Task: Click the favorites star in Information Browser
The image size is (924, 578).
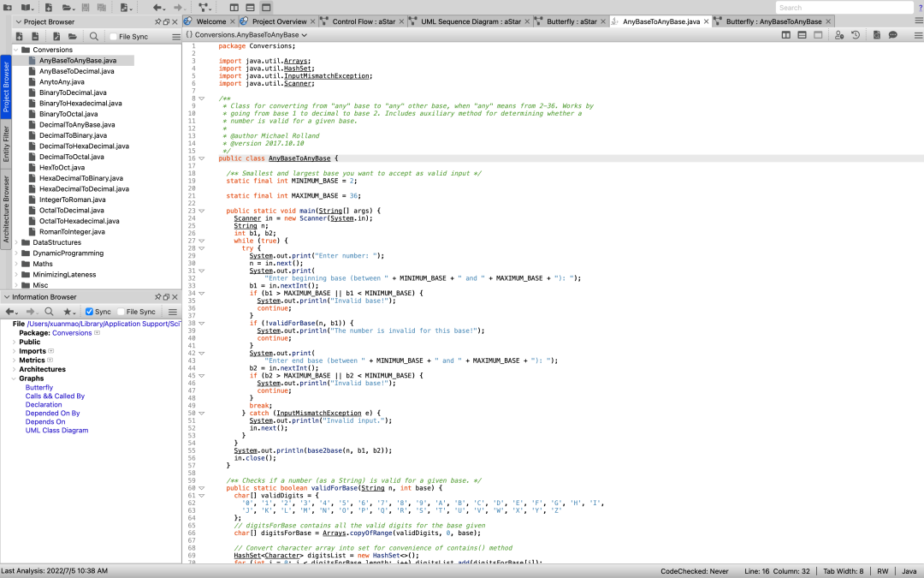Action: coord(68,312)
